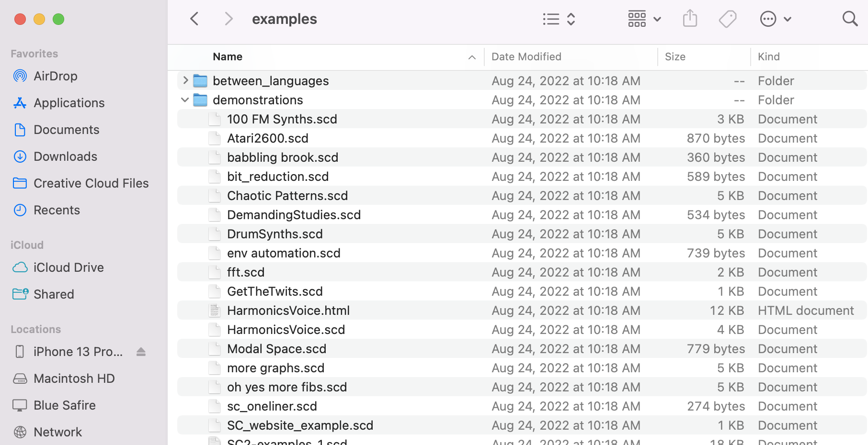Open the HarmonicsVoice.html file
Screen dimensions: 868x445
pyautogui.click(x=288, y=310)
